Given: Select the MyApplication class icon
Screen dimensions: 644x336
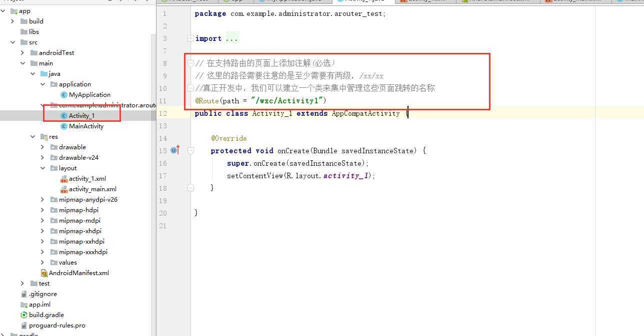Looking at the screenshot, I should [x=63, y=95].
